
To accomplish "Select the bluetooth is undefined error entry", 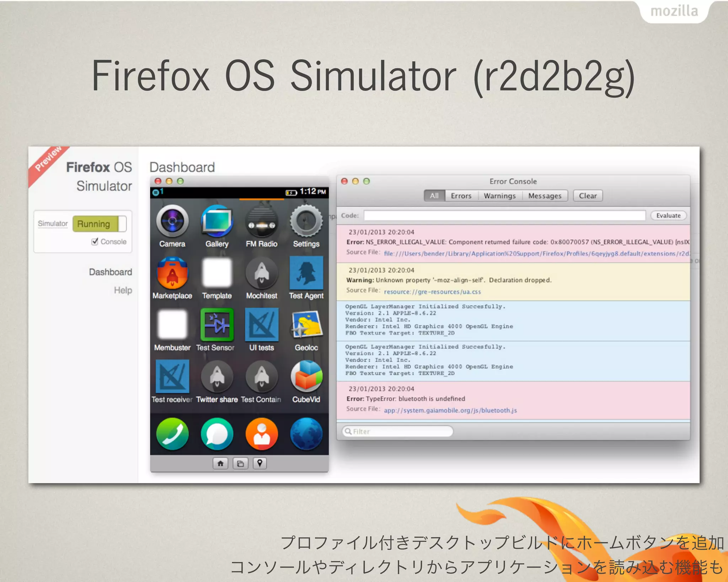I will [x=513, y=400].
